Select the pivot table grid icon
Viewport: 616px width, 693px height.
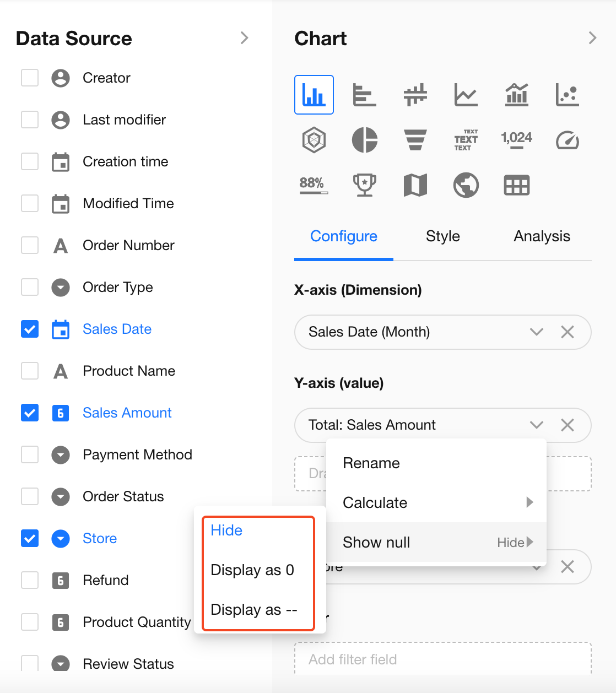click(x=516, y=185)
